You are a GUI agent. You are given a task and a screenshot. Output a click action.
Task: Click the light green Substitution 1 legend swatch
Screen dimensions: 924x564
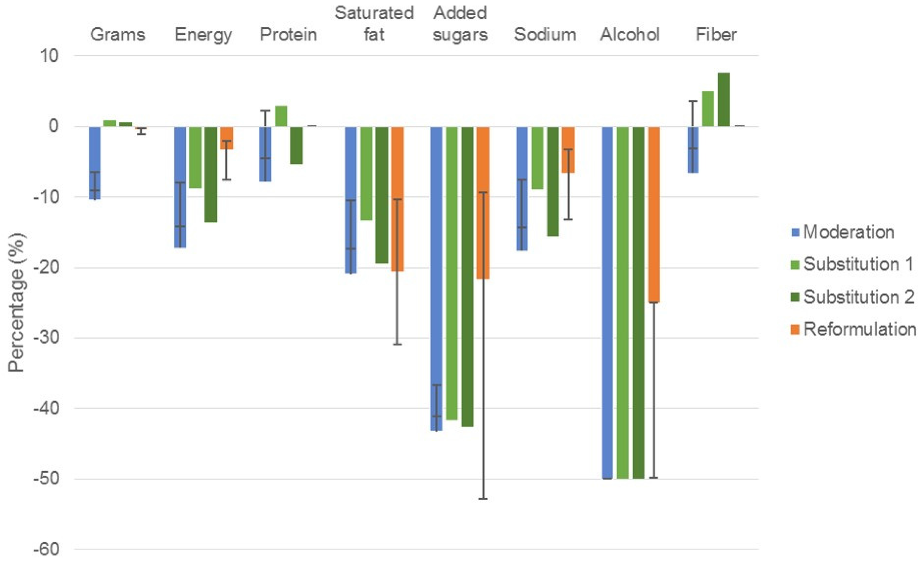pos(795,265)
